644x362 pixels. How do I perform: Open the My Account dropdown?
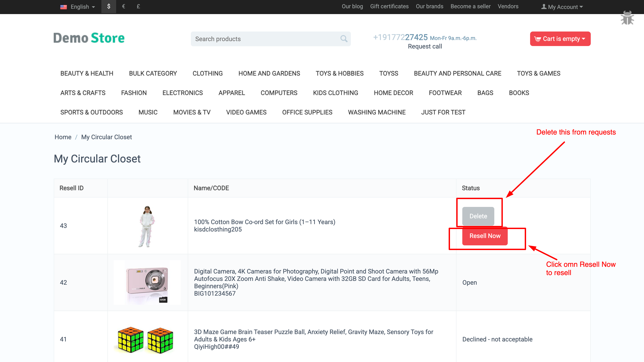click(562, 7)
